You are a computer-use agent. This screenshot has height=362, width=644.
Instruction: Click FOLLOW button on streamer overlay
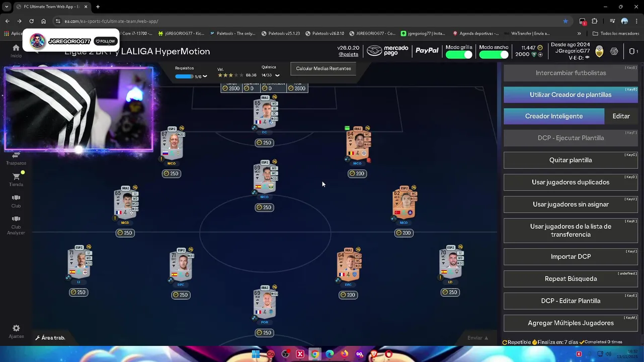105,41
